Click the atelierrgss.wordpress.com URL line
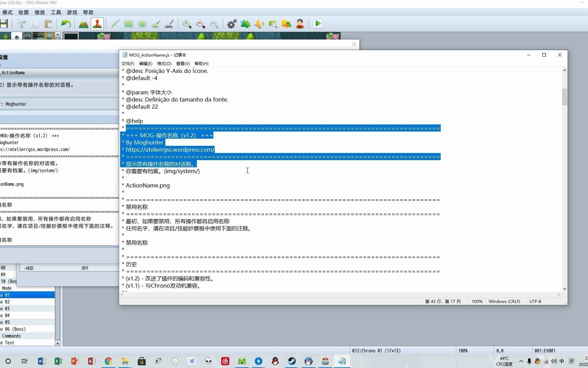This screenshot has width=588, height=368. [170, 150]
